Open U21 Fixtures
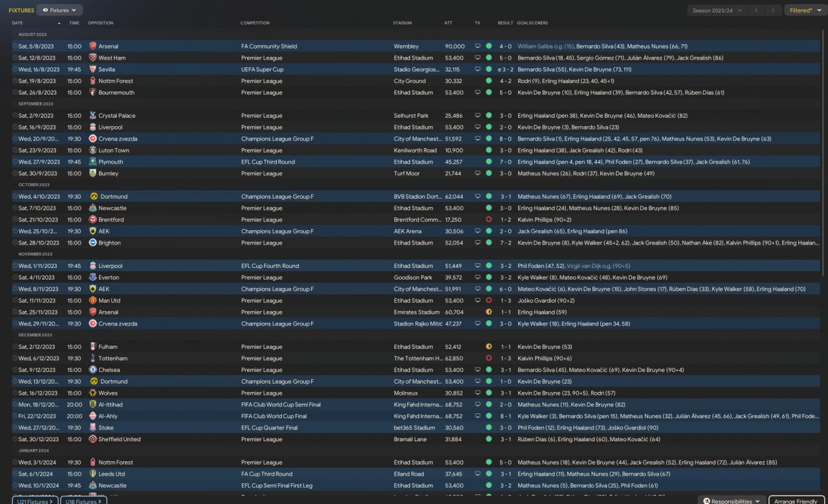Viewport: 828px width, 504px height. coord(35,501)
